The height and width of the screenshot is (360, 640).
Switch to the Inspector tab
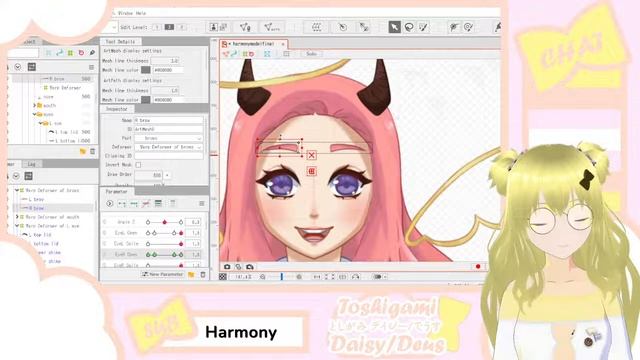click(x=117, y=109)
